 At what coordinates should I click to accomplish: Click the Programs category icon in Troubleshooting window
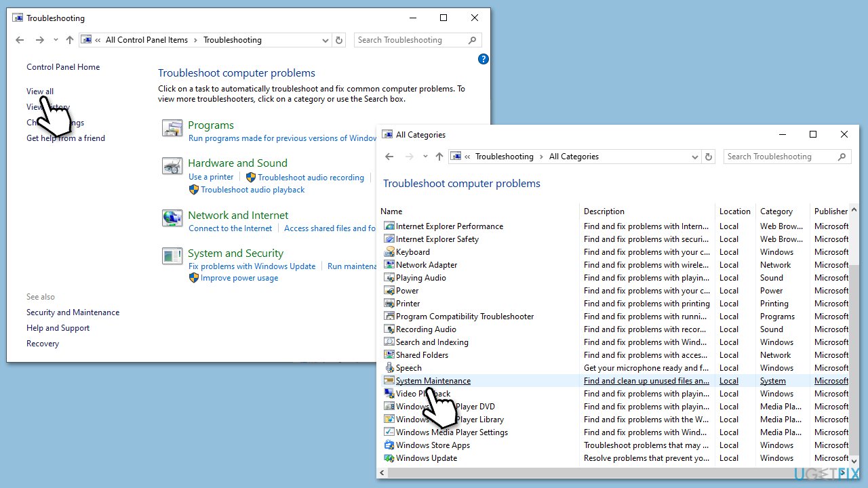[x=172, y=127]
